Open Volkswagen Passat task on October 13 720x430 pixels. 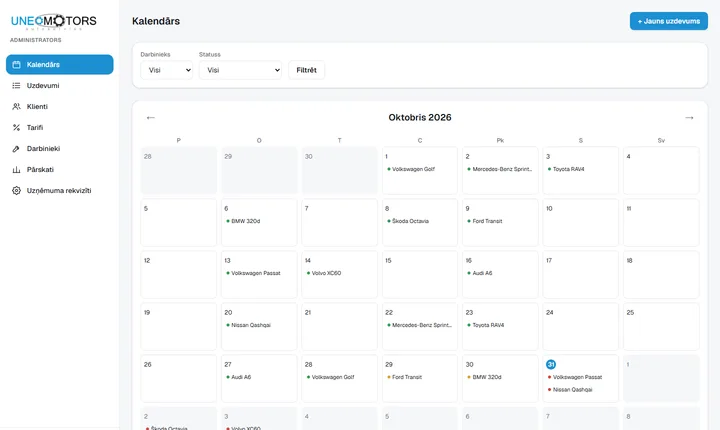[x=253, y=273]
